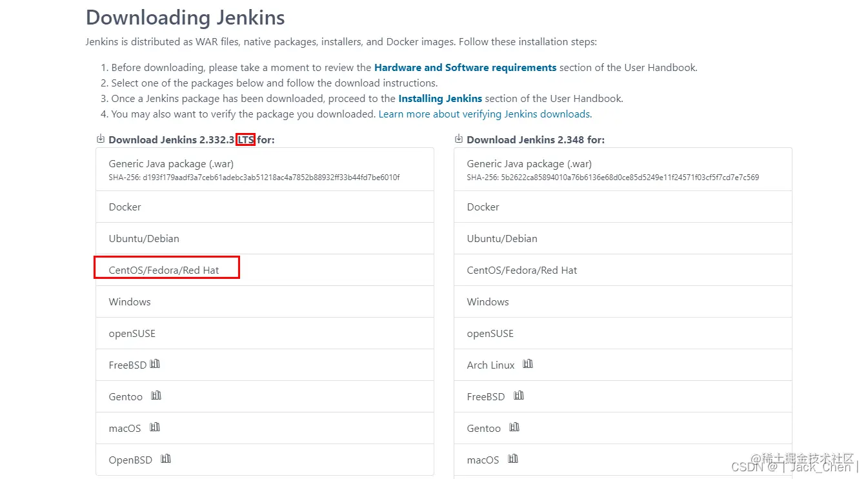Image resolution: width=868 pixels, height=479 pixels.
Task: Open Arch Linux package in 2.348 list
Action: point(623,365)
